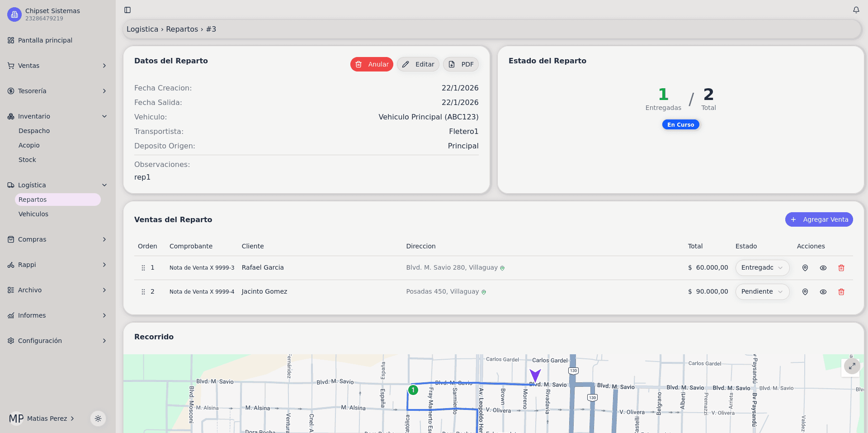Delete Jacinto Gomez sale with trash icon
This screenshot has width=868, height=433.
click(841, 292)
